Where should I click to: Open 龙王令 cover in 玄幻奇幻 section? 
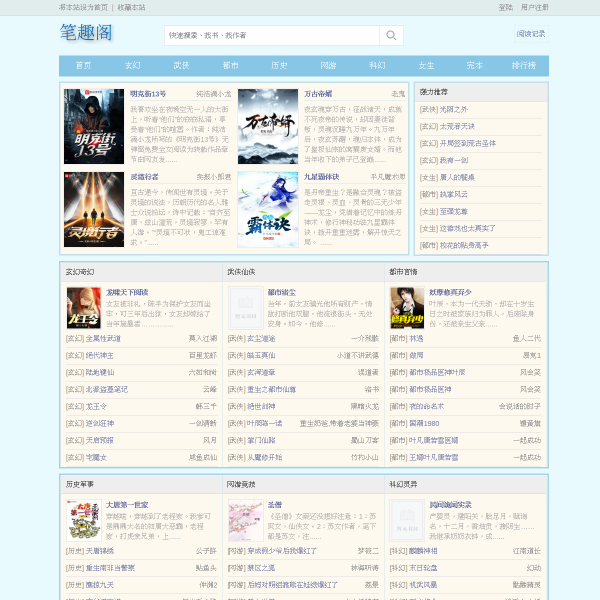[84, 308]
